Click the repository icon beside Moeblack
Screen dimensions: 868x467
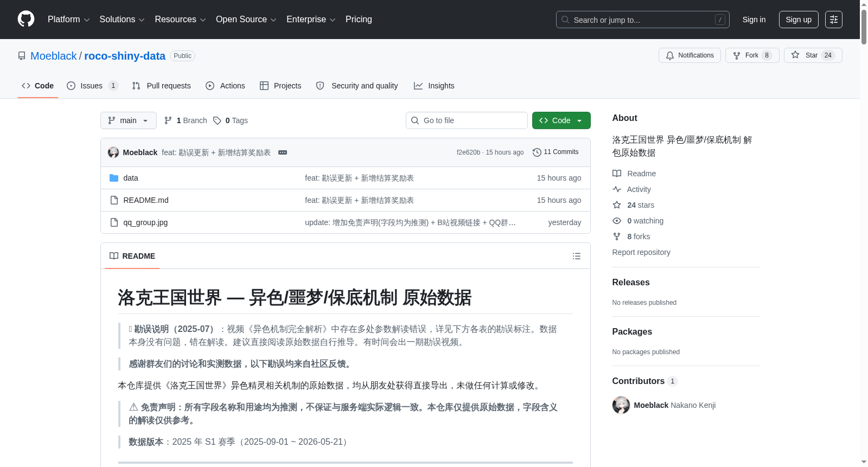(22, 56)
